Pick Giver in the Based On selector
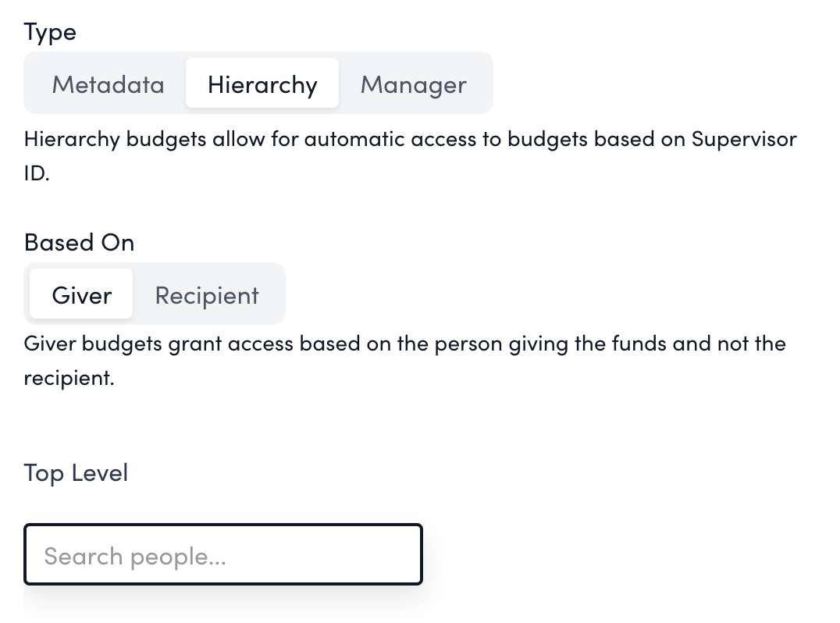The image size is (840, 623). click(81, 295)
